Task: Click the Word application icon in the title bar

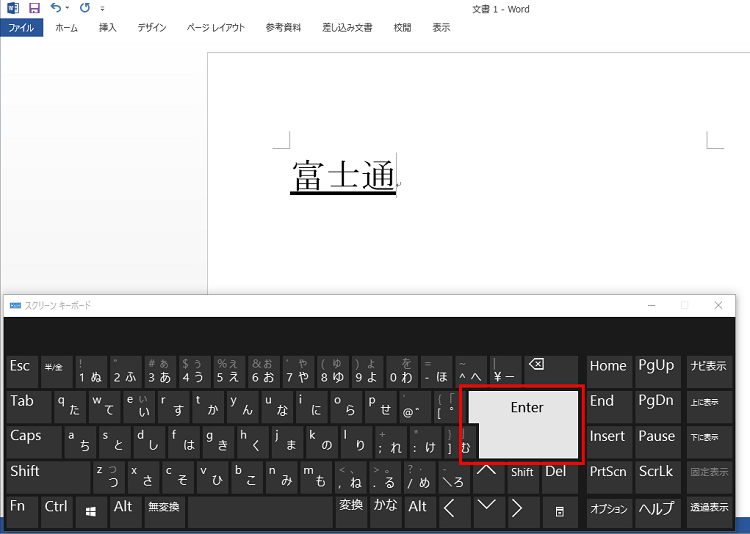Action: [x=13, y=8]
